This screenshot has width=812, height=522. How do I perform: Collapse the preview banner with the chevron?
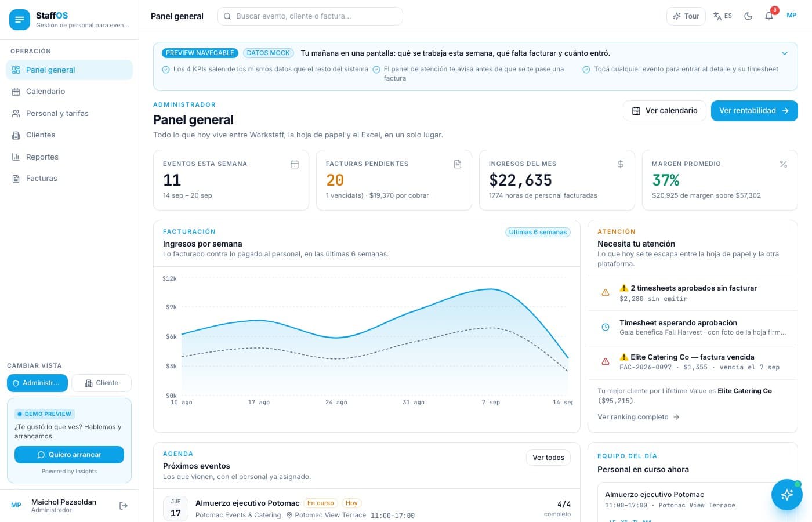tap(785, 53)
